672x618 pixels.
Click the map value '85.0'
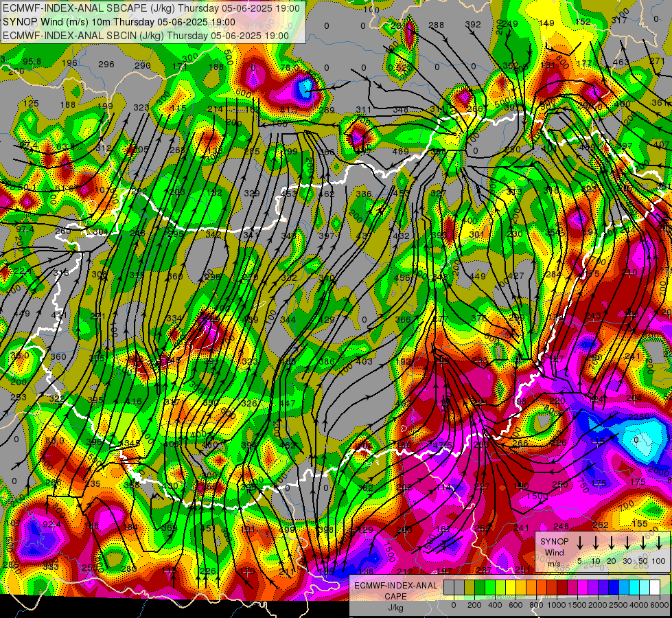[54, 440]
